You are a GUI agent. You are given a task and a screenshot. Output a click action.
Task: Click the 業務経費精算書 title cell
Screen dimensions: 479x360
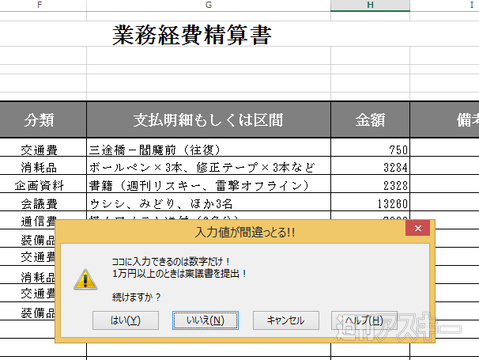[x=192, y=35]
